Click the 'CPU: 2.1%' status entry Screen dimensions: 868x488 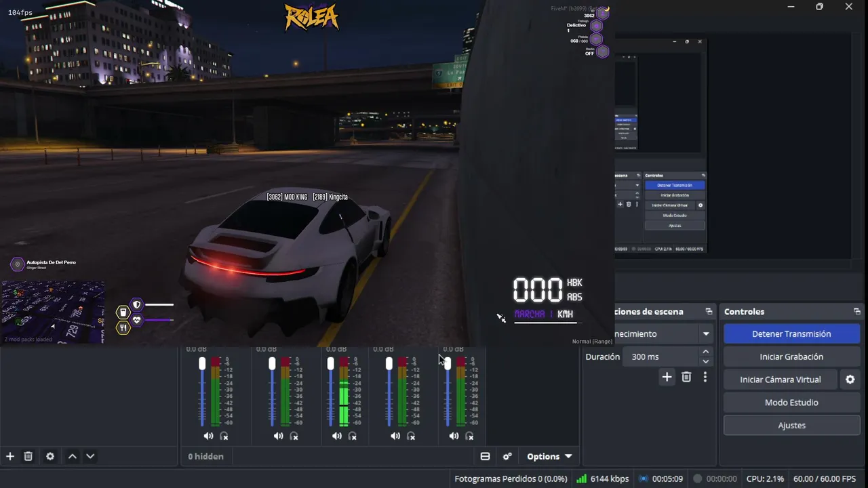[766, 479]
